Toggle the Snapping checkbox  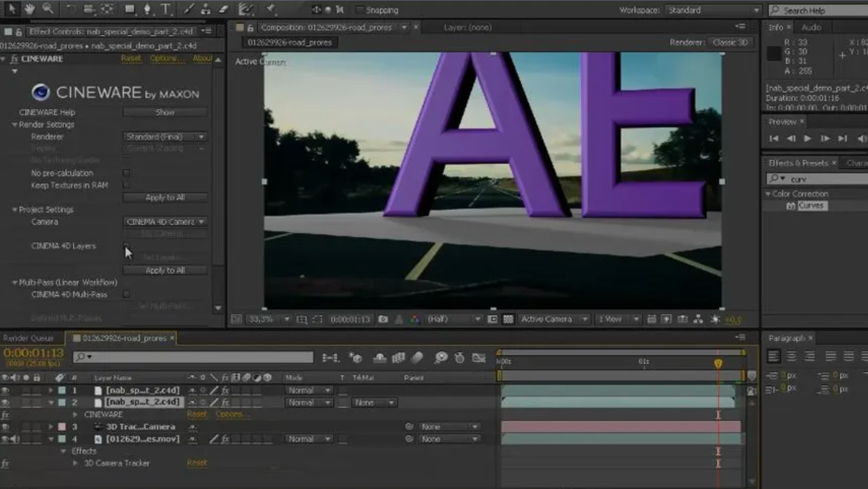click(359, 10)
